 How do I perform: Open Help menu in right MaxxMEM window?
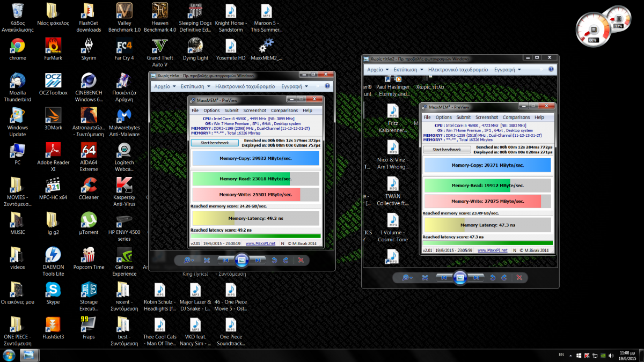pyautogui.click(x=539, y=117)
